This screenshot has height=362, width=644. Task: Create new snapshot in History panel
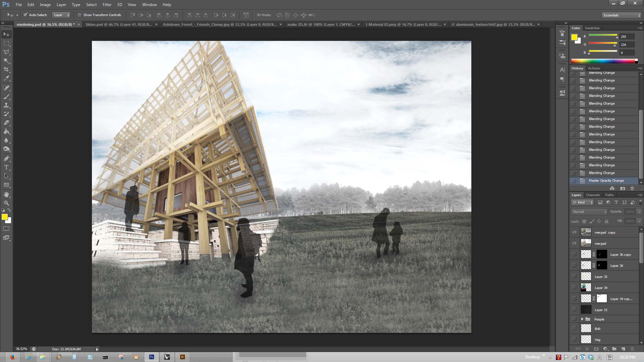pyautogui.click(x=623, y=188)
